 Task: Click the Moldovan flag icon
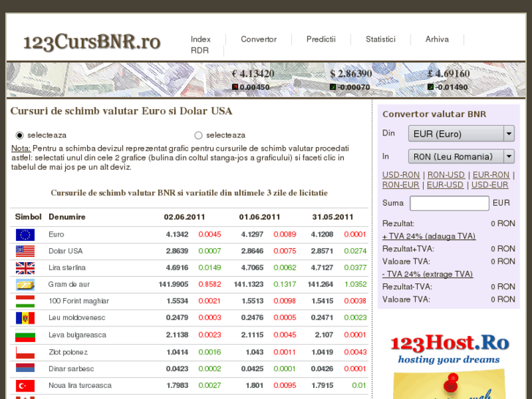pyautogui.click(x=25, y=318)
